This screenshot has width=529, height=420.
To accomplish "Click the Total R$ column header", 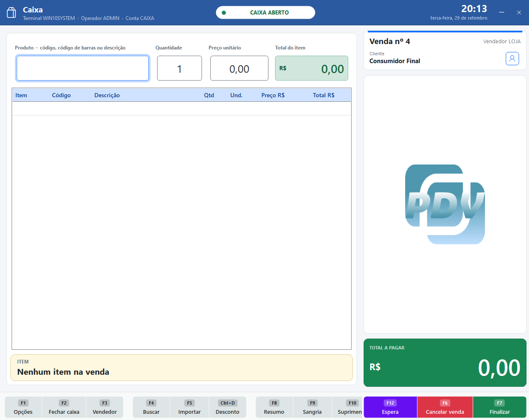I will pos(324,95).
